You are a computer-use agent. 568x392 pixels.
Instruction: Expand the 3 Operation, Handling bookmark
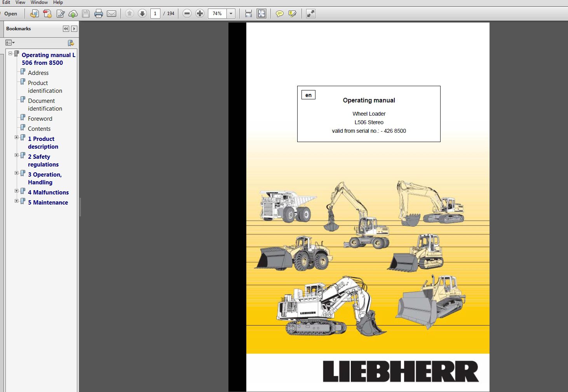(x=17, y=173)
